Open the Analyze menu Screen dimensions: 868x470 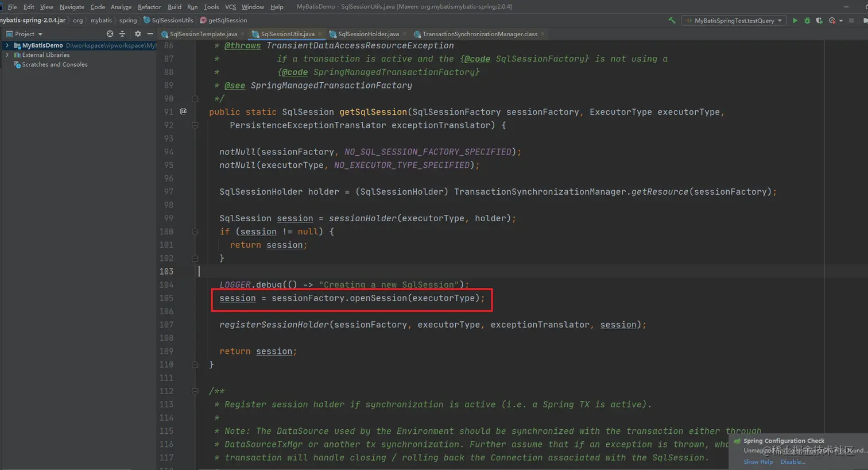[x=121, y=7]
